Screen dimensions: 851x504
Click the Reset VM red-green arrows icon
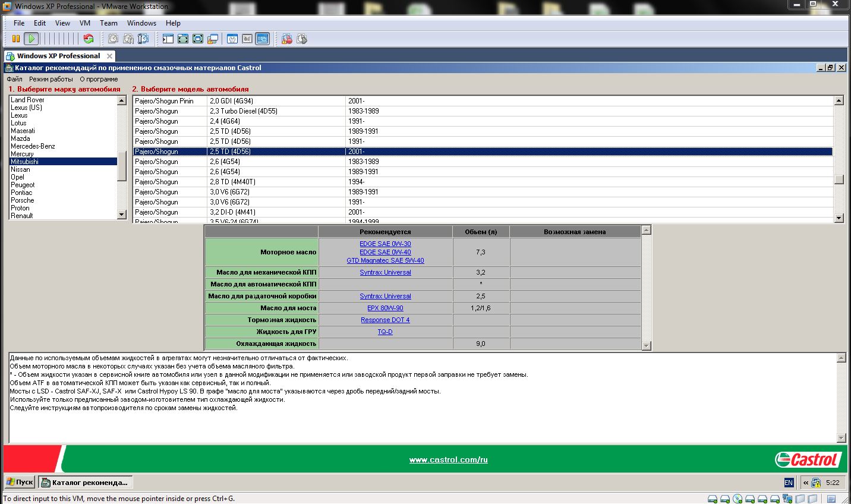pyautogui.click(x=89, y=39)
